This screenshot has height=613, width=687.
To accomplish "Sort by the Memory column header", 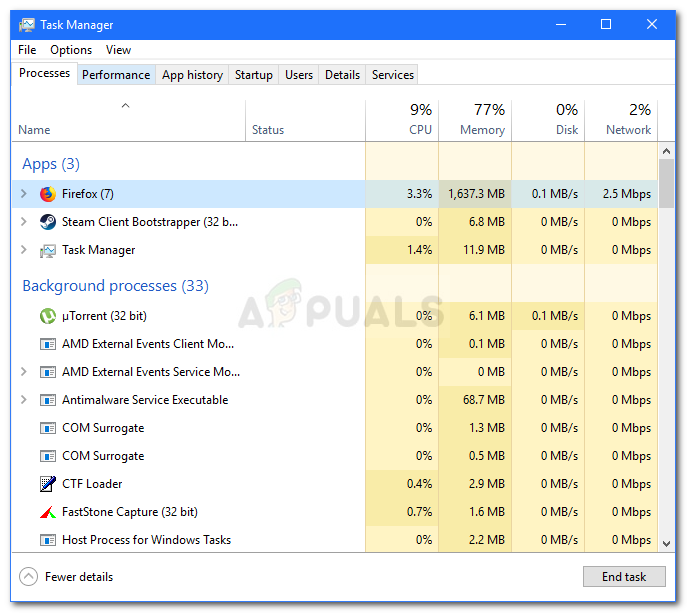I will pyautogui.click(x=475, y=120).
